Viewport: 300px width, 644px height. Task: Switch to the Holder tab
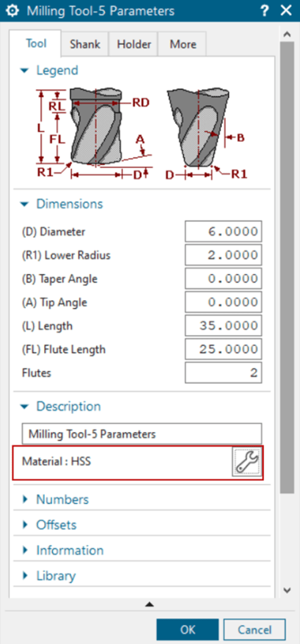coord(134,44)
